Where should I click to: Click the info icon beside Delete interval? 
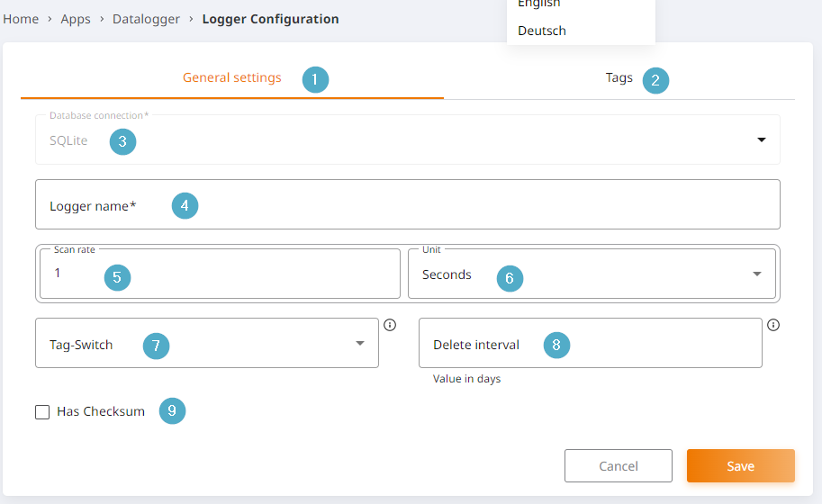(x=773, y=325)
